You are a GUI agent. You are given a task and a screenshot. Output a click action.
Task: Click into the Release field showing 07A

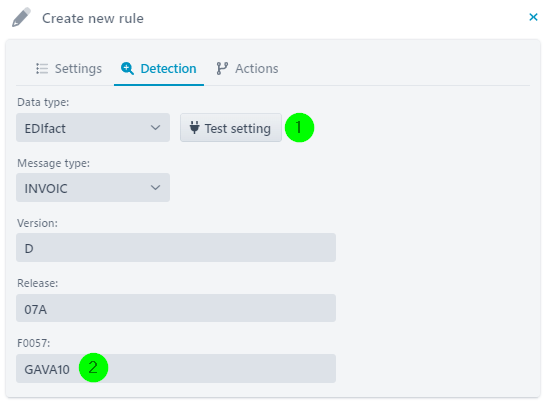pos(176,308)
